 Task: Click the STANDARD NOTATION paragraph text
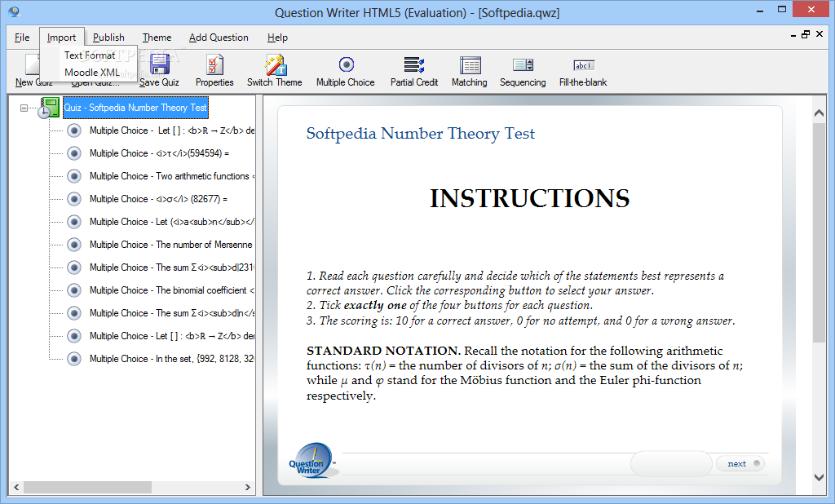pos(524,373)
